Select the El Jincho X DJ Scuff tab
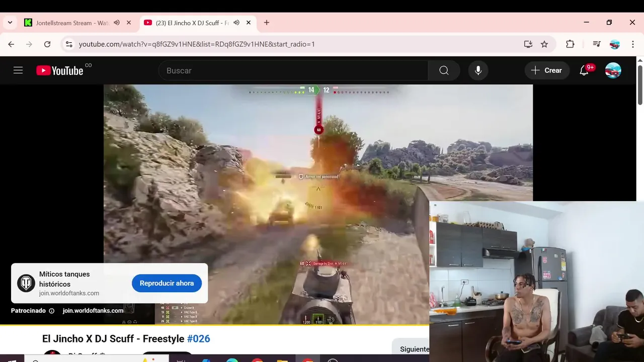Screen dimensions: 644x362 (x=192, y=23)
